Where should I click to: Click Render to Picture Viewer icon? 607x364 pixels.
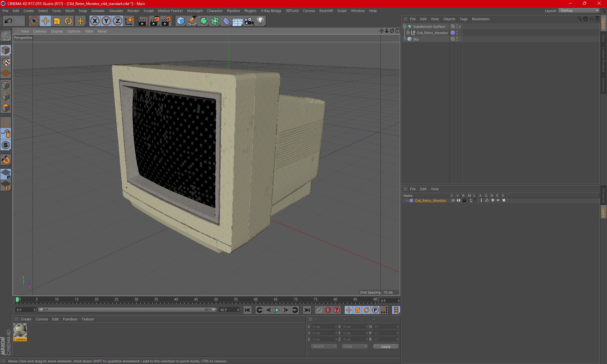[155, 21]
